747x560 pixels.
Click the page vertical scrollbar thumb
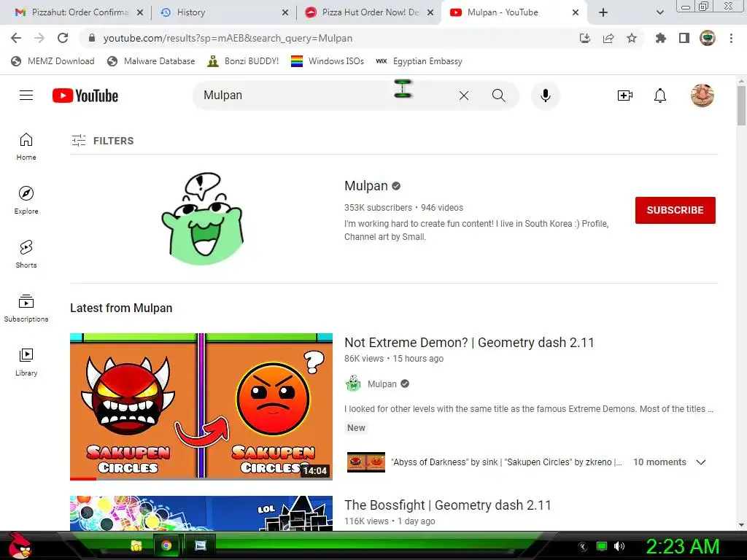pyautogui.click(x=741, y=105)
